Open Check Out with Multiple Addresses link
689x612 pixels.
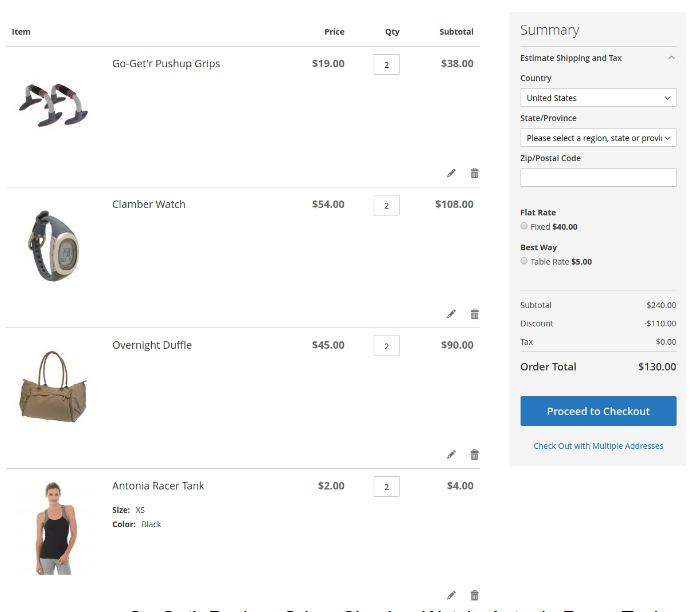click(598, 446)
